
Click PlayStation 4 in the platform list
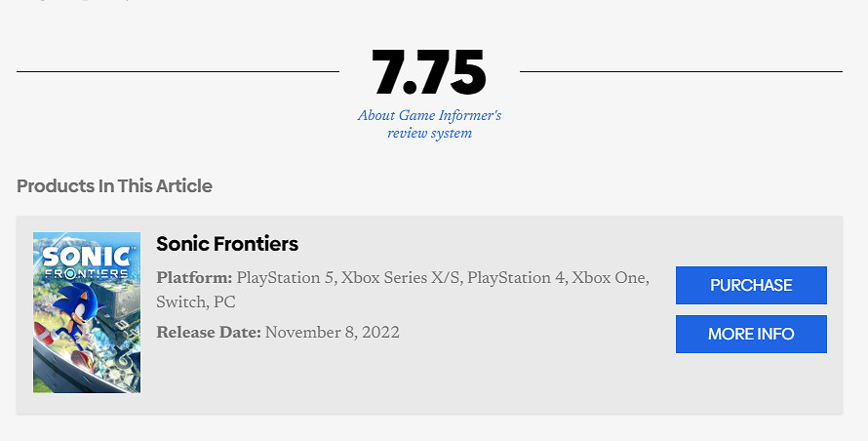[x=516, y=278]
